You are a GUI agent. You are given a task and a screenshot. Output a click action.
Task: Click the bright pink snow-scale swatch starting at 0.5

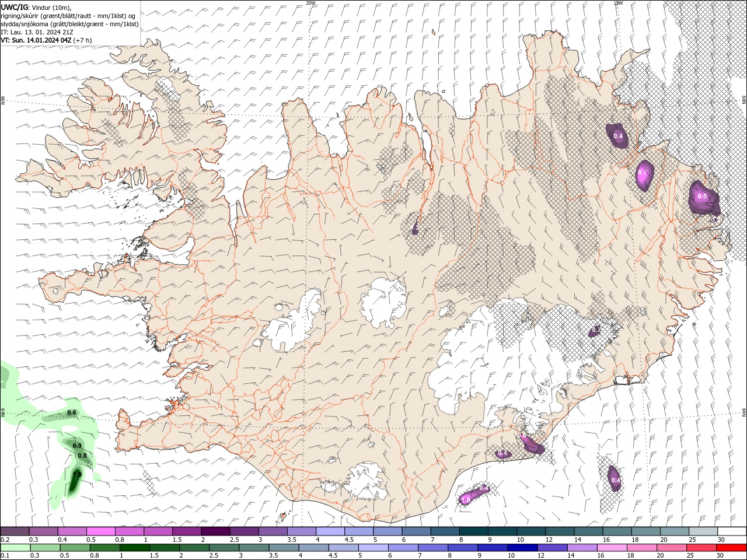[x=100, y=531]
